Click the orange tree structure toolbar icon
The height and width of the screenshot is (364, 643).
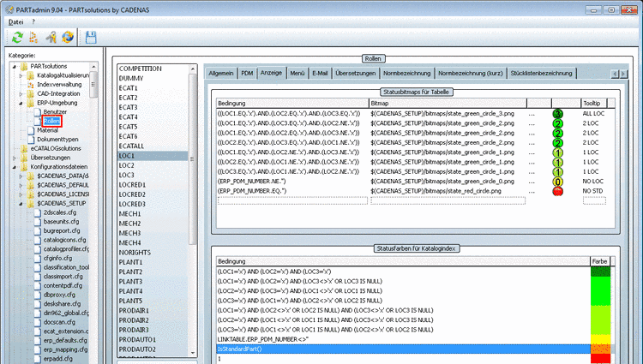click(x=33, y=37)
